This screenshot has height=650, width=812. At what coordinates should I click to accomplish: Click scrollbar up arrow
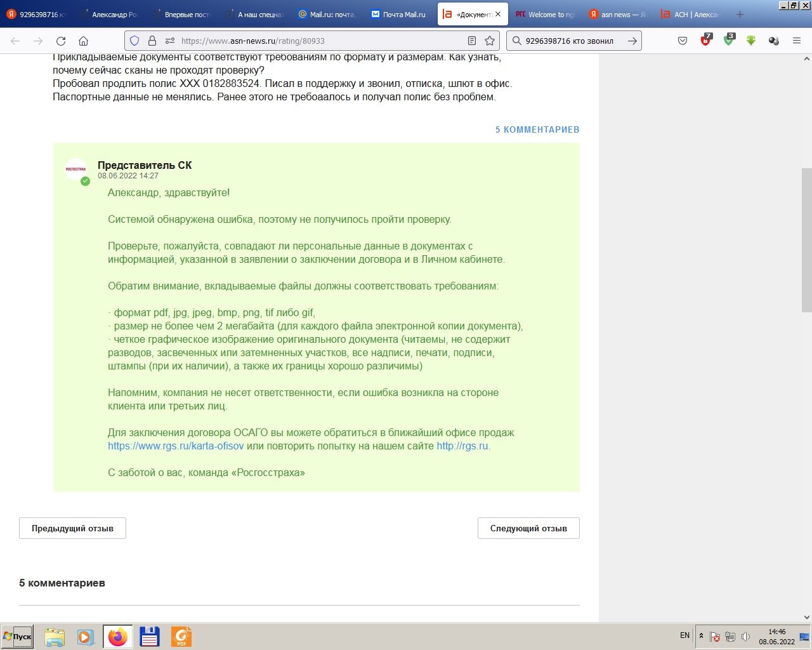pyautogui.click(x=806, y=58)
